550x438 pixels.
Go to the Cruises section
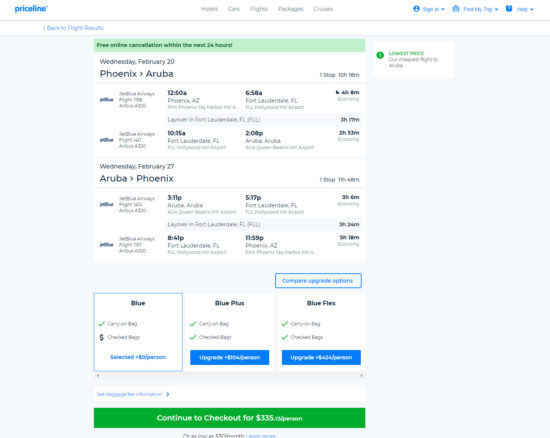click(323, 9)
